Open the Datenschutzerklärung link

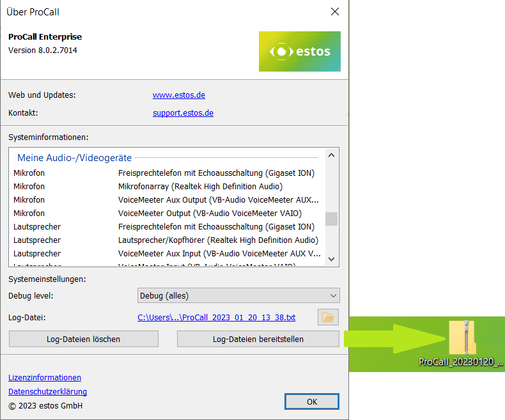pyautogui.click(x=47, y=392)
